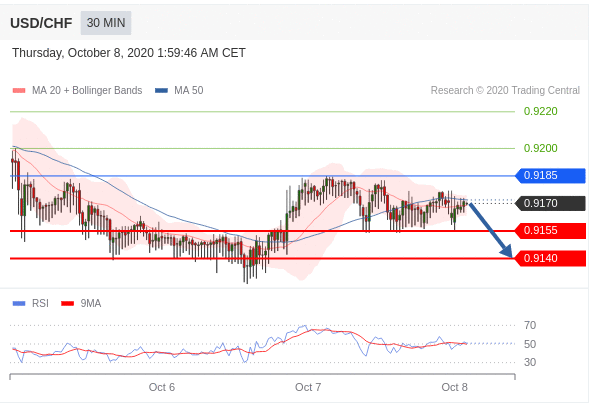Image resolution: width=589 pixels, height=407 pixels.
Task: Select the Oct 6 date axis label
Action: 162,387
